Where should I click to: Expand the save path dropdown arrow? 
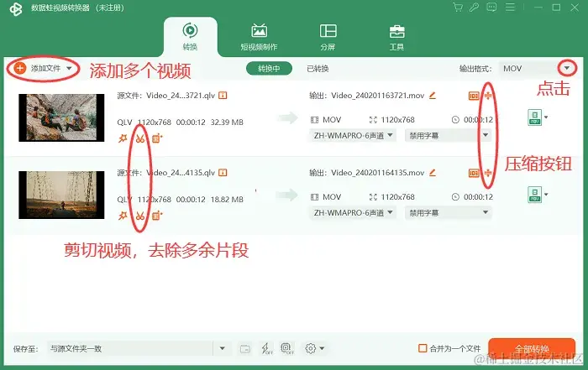coord(222,349)
